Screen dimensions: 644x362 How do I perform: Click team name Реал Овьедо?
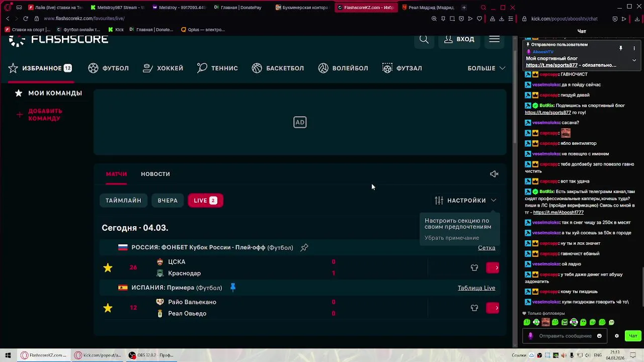click(187, 314)
